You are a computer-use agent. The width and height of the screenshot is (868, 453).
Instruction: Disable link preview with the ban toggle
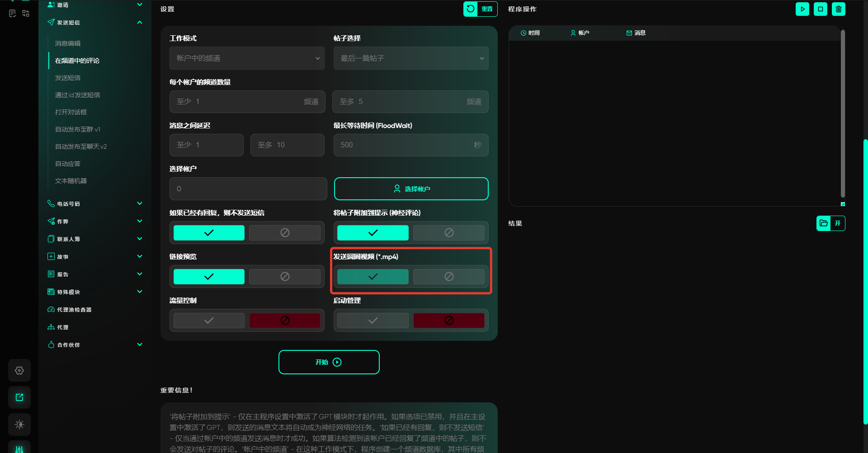[284, 277]
